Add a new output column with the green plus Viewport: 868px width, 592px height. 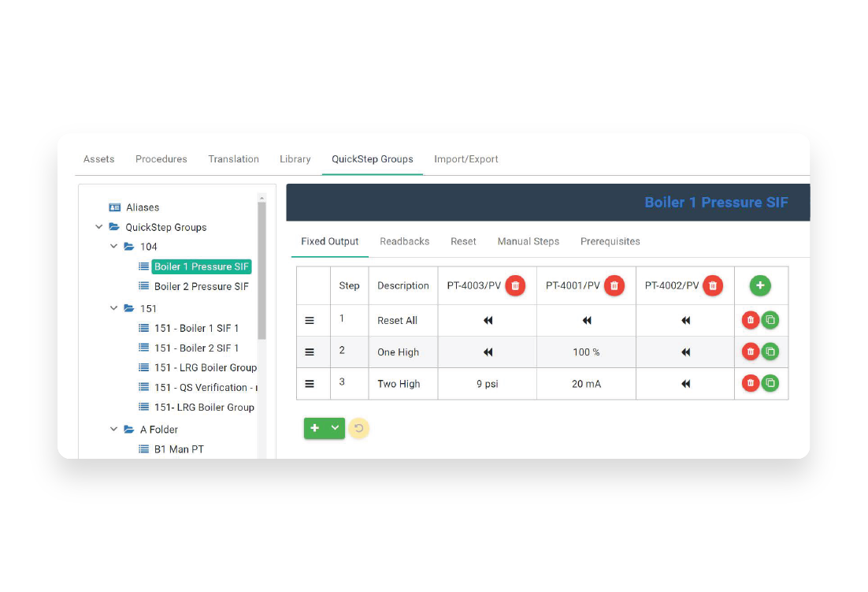coord(759,285)
